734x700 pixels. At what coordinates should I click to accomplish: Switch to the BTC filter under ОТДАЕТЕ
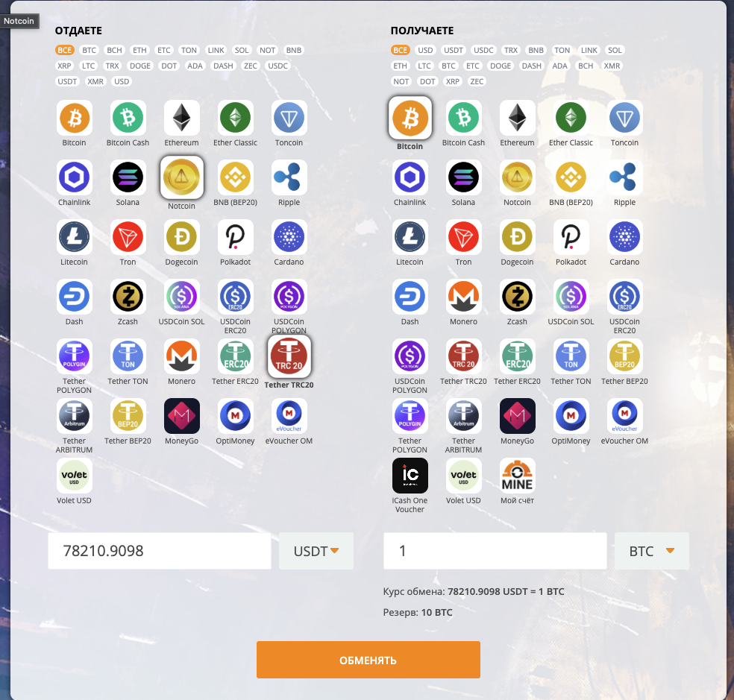coord(89,50)
